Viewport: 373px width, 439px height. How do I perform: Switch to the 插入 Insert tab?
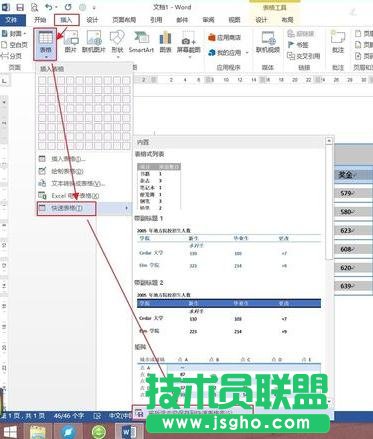(x=66, y=20)
